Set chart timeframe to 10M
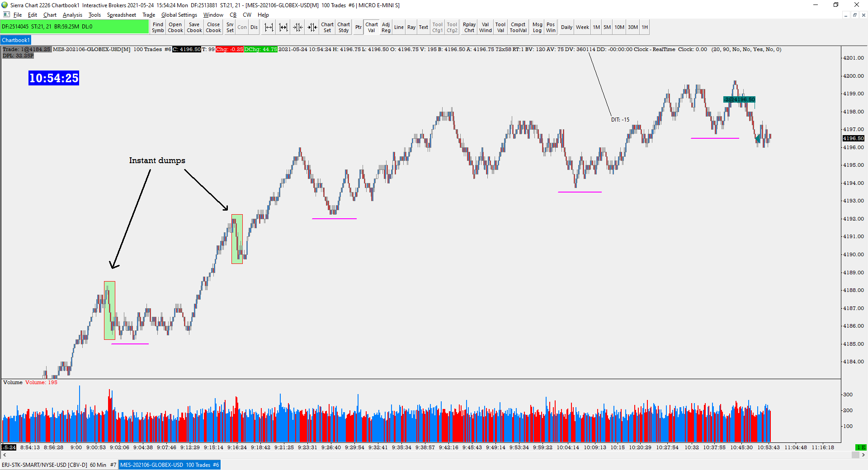This screenshot has width=868, height=470. pyautogui.click(x=619, y=27)
